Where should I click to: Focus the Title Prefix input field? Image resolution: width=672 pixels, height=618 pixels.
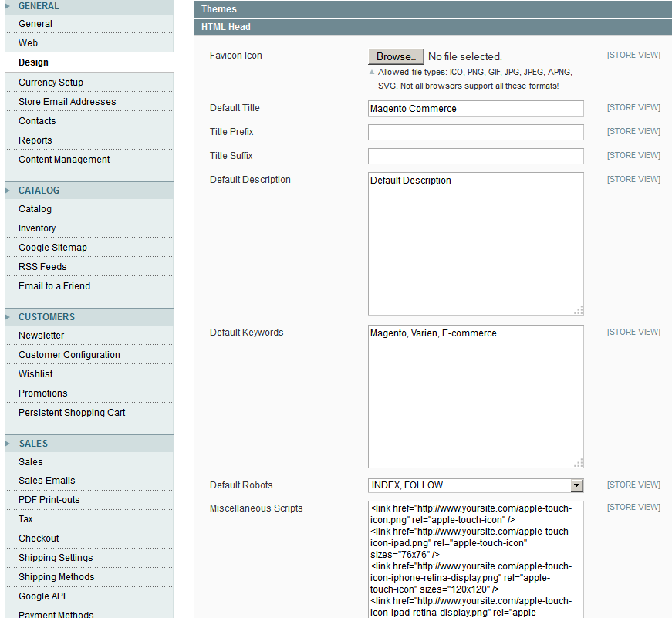[475, 133]
